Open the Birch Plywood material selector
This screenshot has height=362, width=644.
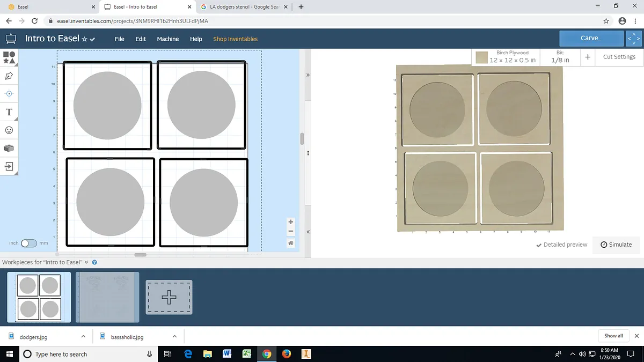[x=506, y=57]
